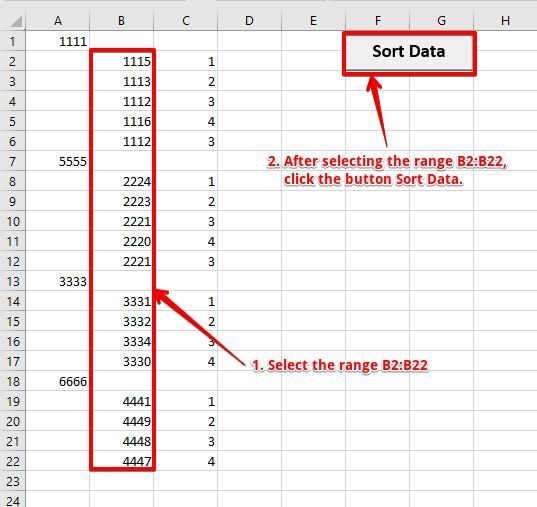
Task: Select column B header
Action: [122, 21]
